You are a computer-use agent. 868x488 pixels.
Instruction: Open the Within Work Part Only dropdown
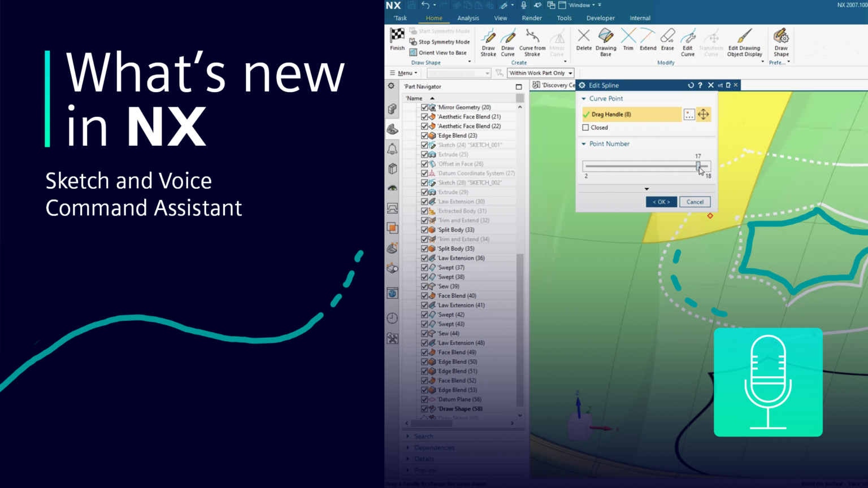point(571,73)
